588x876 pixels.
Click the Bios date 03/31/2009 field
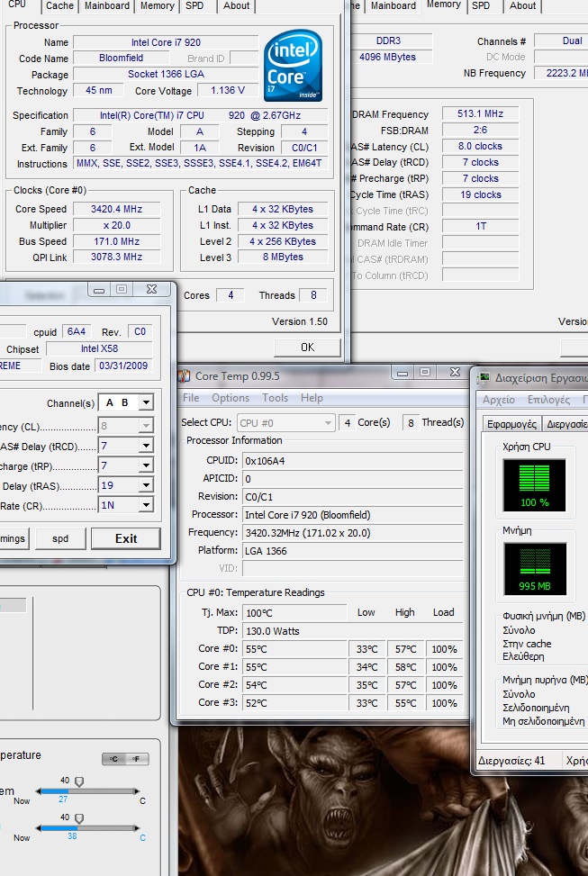click(123, 366)
